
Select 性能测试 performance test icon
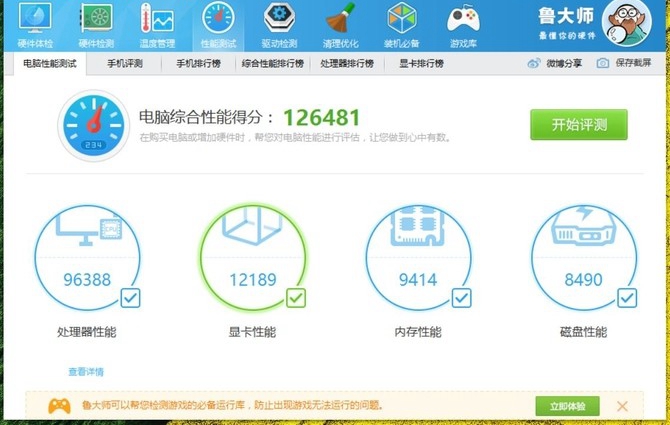click(x=218, y=25)
